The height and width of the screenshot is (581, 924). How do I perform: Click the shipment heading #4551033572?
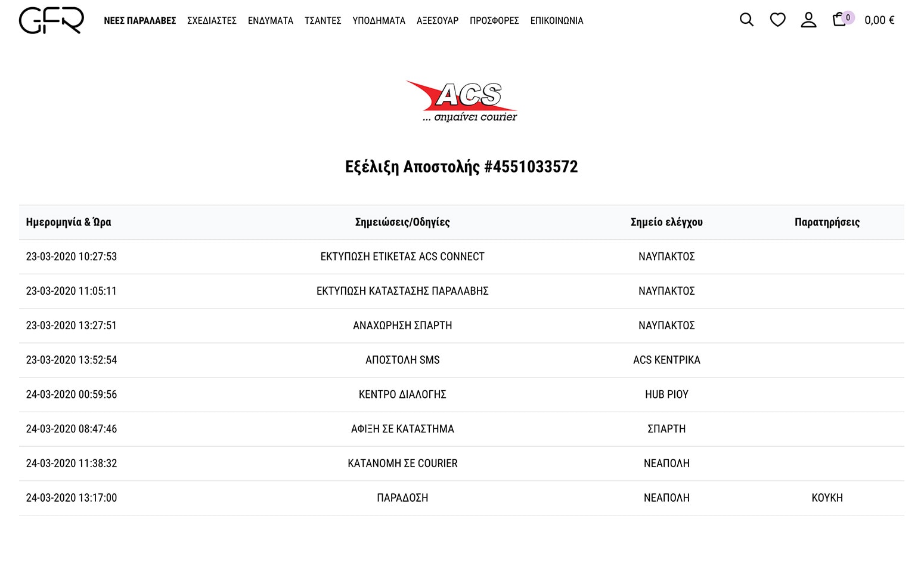pyautogui.click(x=461, y=166)
